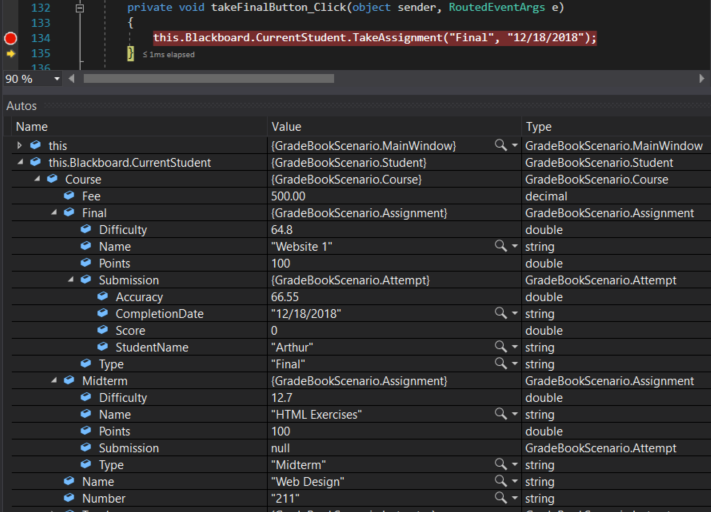The width and height of the screenshot is (711, 512).
Task: Open visualizer dropdown for "12/18/2018" value
Action: [x=515, y=313]
